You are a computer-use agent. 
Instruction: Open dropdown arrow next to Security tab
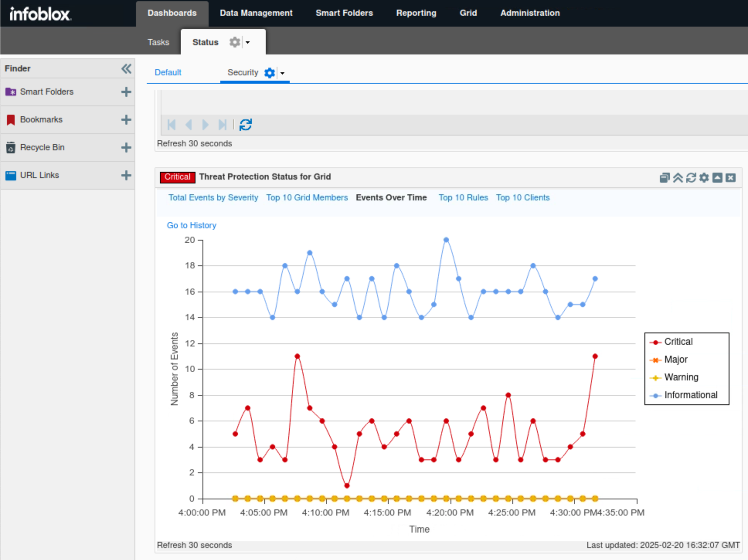(x=282, y=73)
